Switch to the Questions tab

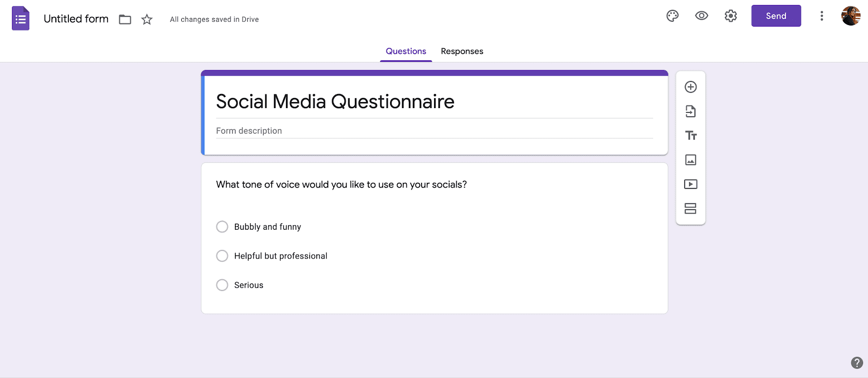click(406, 51)
